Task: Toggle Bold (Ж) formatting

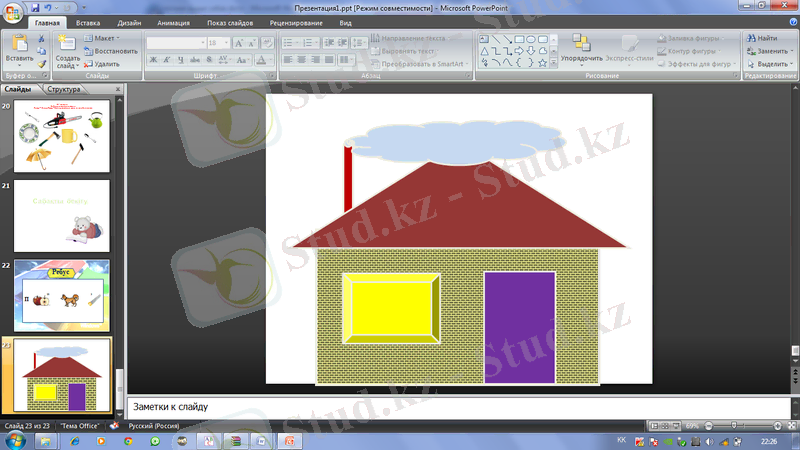Action: (153, 61)
